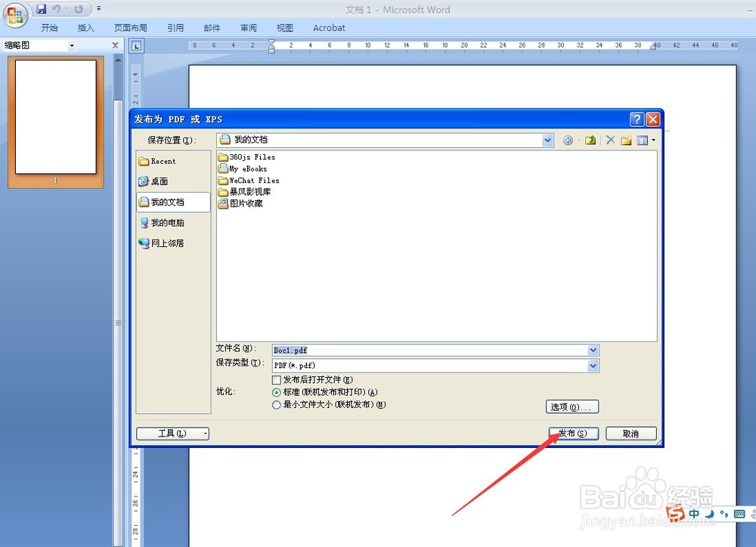Select the My eBooks folder
Viewport: 756px width, 547px height.
tap(243, 168)
